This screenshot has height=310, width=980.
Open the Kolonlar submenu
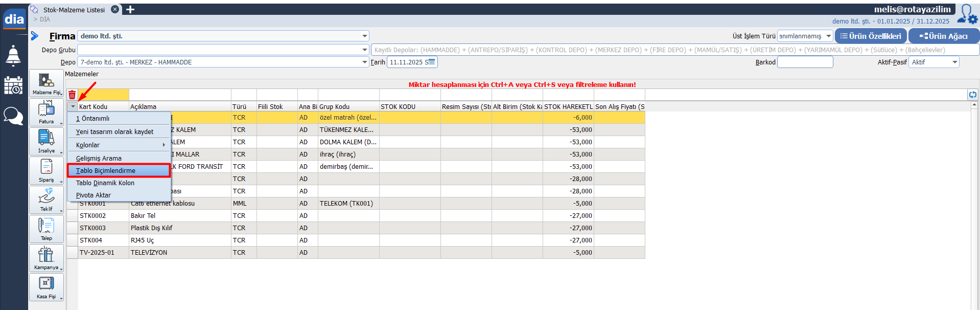[120, 145]
